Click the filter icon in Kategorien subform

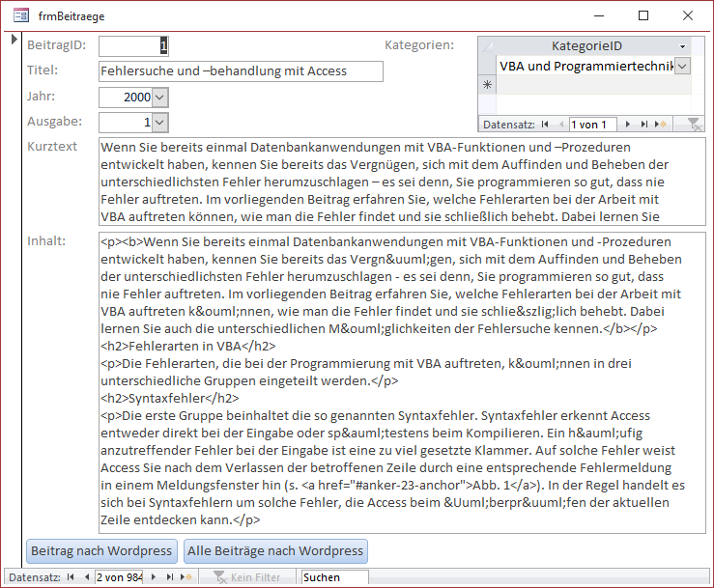[694, 124]
